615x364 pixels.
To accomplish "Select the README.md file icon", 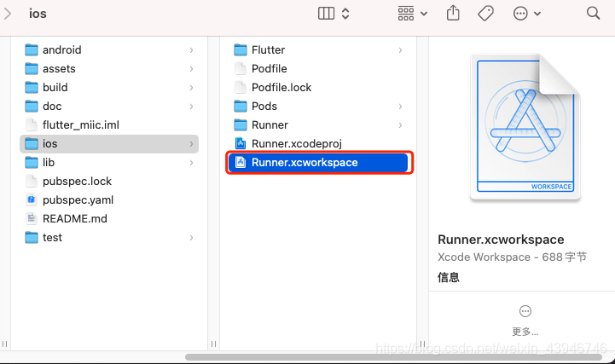I will tap(32, 218).
